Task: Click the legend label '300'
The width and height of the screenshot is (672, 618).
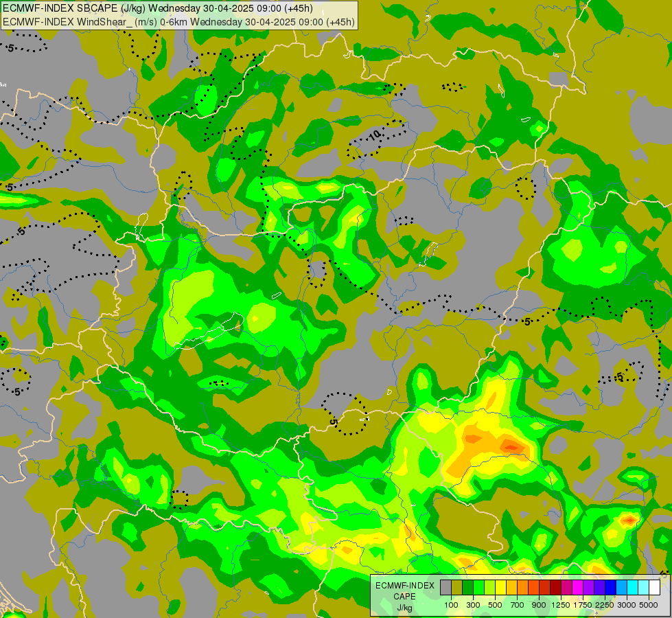Action: [x=473, y=605]
